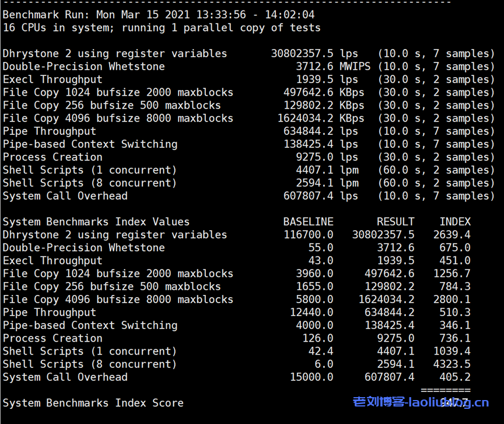Click the RESULT column header
Image resolution: width=504 pixels, height=424 pixels.
click(x=395, y=222)
